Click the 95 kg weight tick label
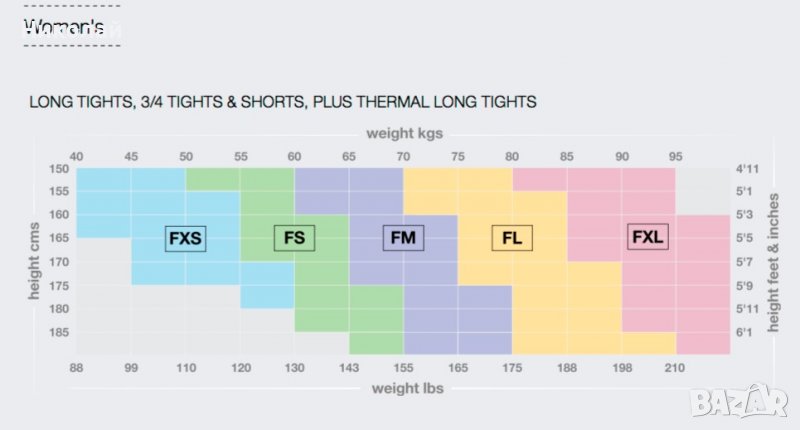 [x=676, y=155]
